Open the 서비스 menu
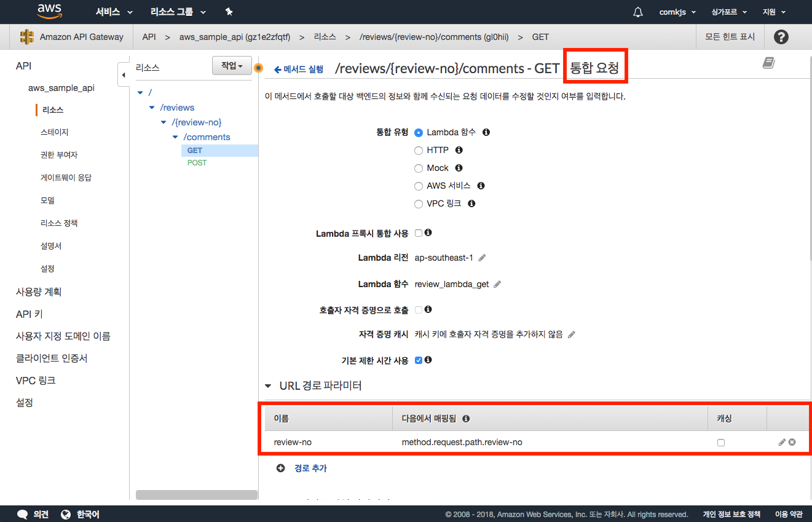Image resolution: width=812 pixels, height=522 pixels. point(114,12)
